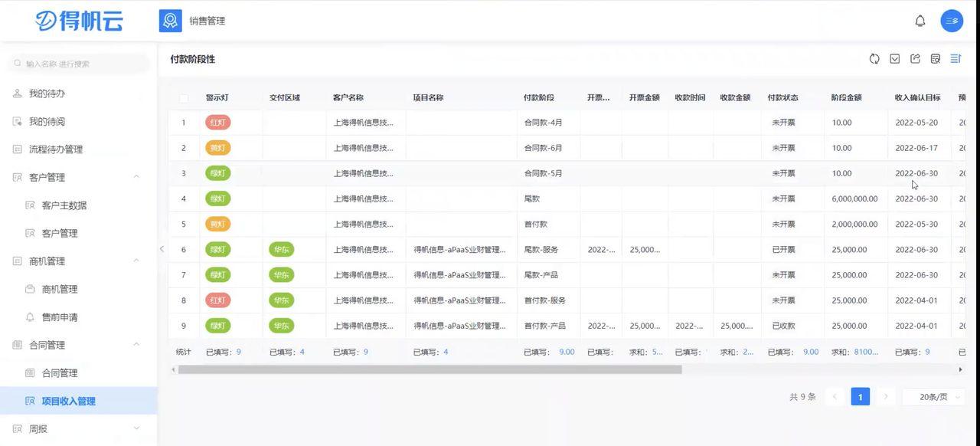Select the 商机管理 child menu item
Image resolution: width=980 pixels, height=446 pixels.
[60, 289]
